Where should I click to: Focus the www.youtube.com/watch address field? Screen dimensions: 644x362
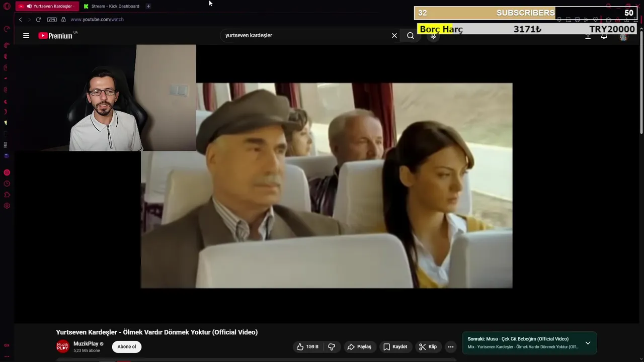[97, 20]
